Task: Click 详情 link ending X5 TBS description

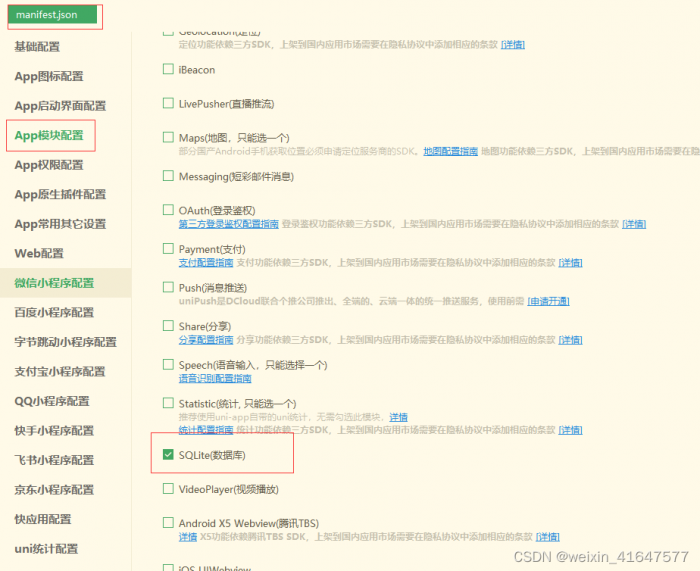Action: 548,537
